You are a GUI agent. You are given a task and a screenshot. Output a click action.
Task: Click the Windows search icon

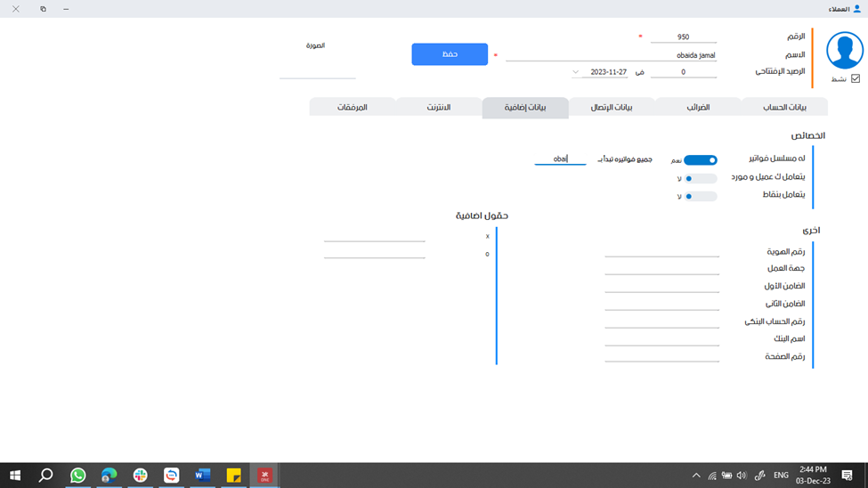[x=46, y=476]
